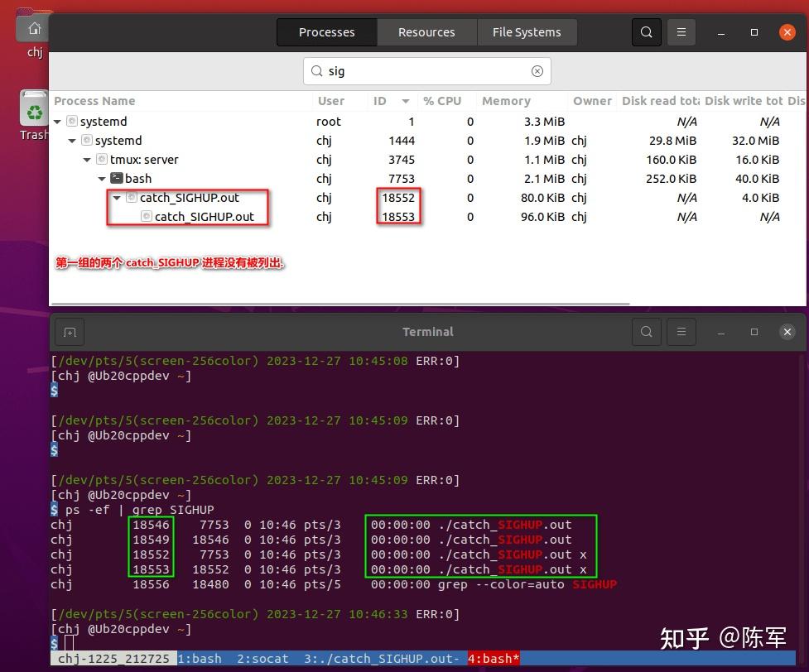
Task: Open the search icon in System Monitor titlebar
Action: tap(646, 31)
